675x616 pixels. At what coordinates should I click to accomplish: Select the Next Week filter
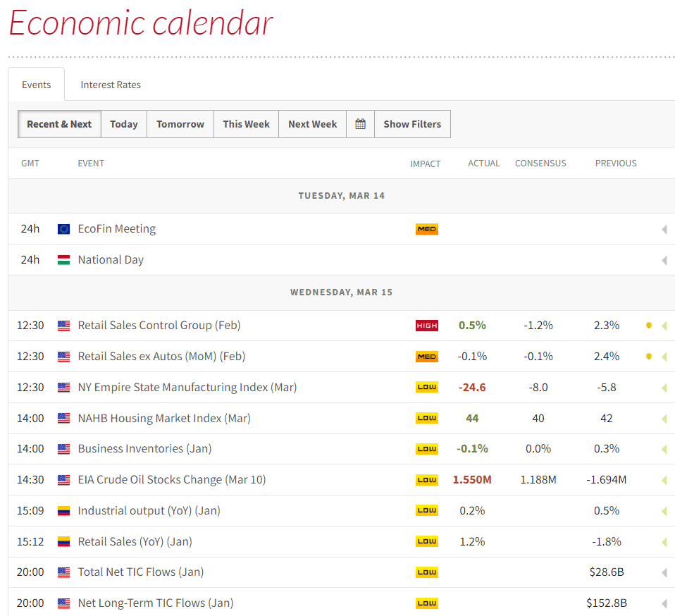(313, 124)
